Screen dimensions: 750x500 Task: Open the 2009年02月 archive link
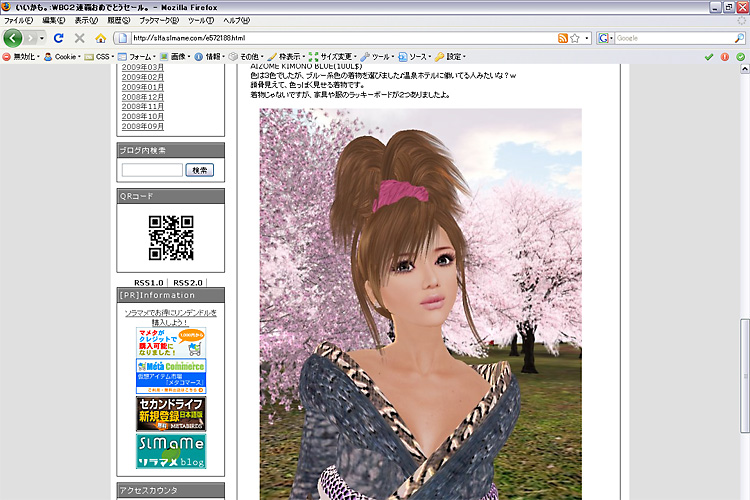point(143,77)
